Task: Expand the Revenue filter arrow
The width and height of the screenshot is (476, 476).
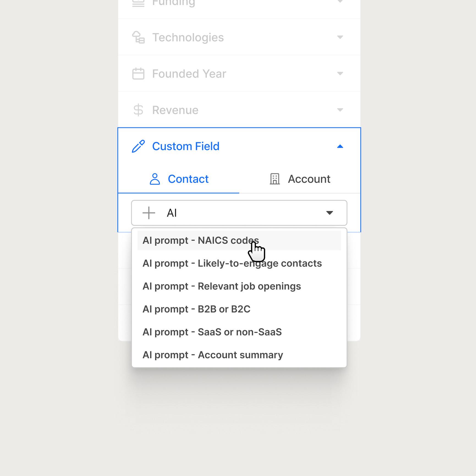Action: click(340, 110)
